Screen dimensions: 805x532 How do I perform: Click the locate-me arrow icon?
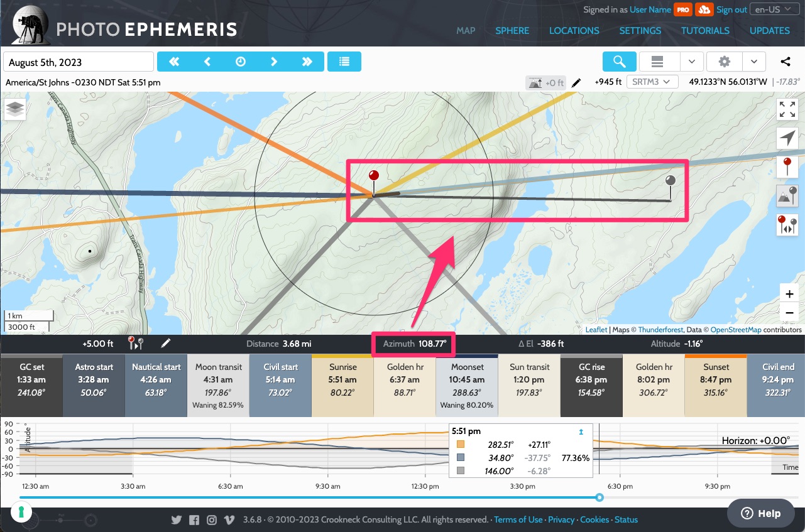click(787, 138)
